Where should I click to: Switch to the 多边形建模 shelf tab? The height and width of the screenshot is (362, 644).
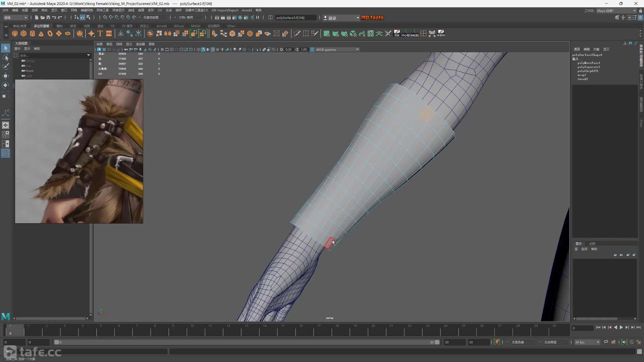pyautogui.click(x=41, y=26)
